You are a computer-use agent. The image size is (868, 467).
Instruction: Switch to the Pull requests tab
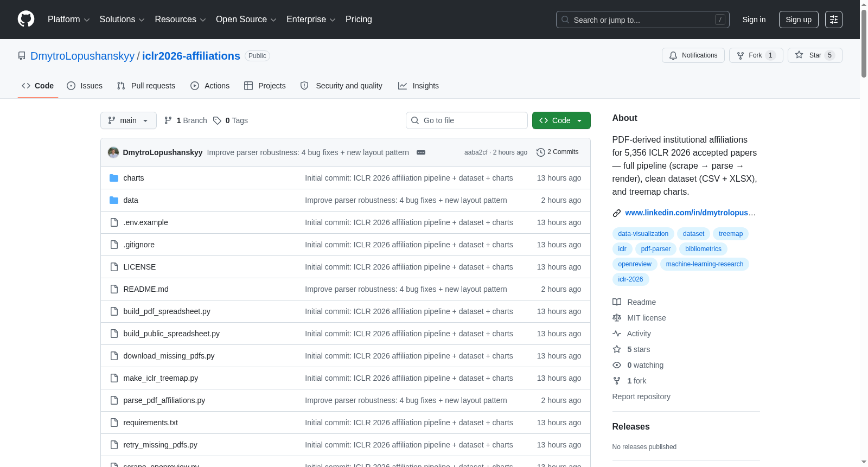click(x=146, y=86)
